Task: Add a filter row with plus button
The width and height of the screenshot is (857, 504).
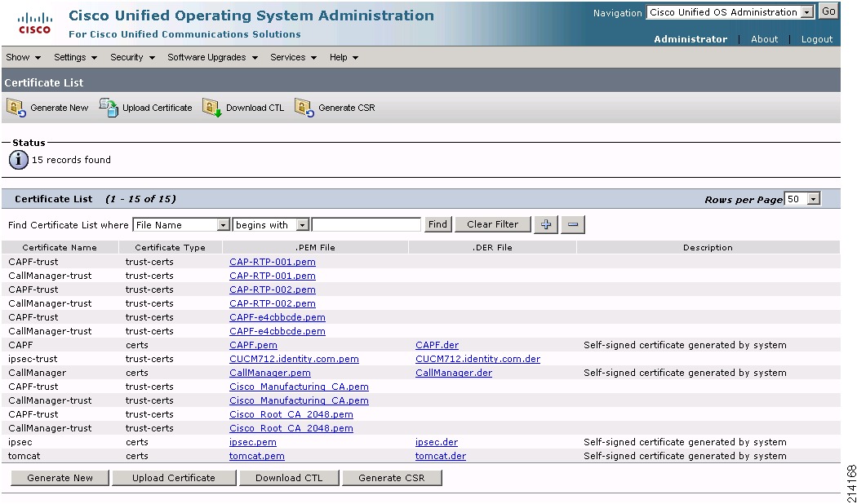Action: click(546, 224)
